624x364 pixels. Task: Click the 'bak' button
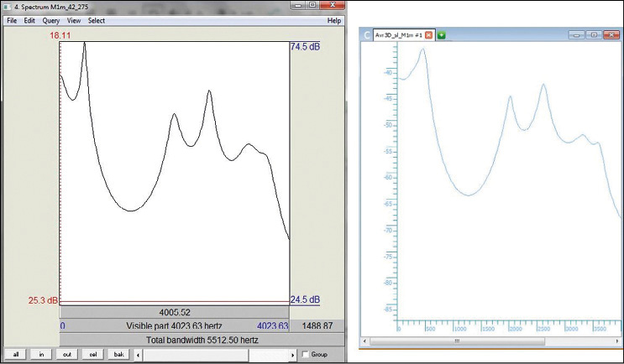click(119, 355)
